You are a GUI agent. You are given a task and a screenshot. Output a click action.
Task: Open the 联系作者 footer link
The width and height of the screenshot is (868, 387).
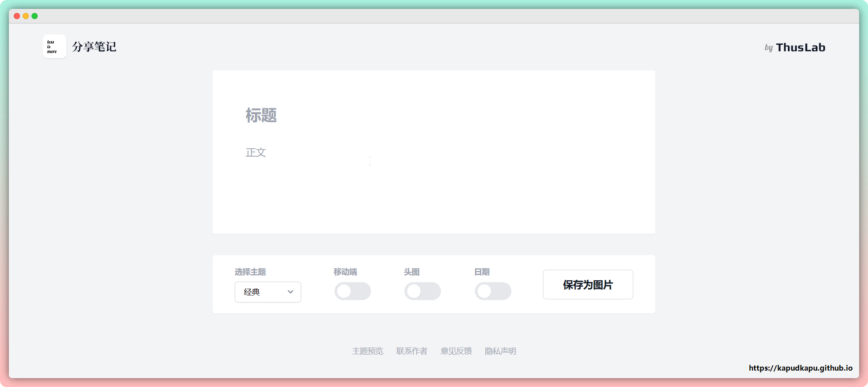[x=412, y=351]
